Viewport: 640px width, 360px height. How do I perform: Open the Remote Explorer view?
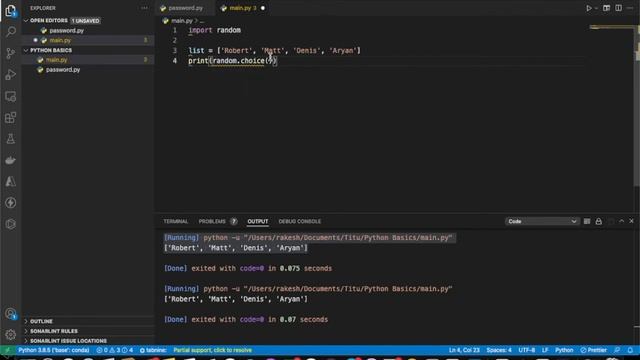11,96
